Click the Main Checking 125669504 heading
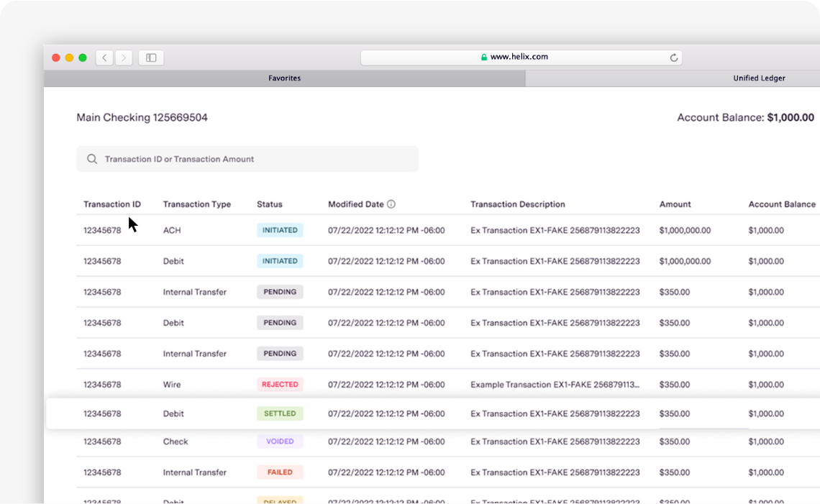Screen dimensions: 820x504 point(142,117)
